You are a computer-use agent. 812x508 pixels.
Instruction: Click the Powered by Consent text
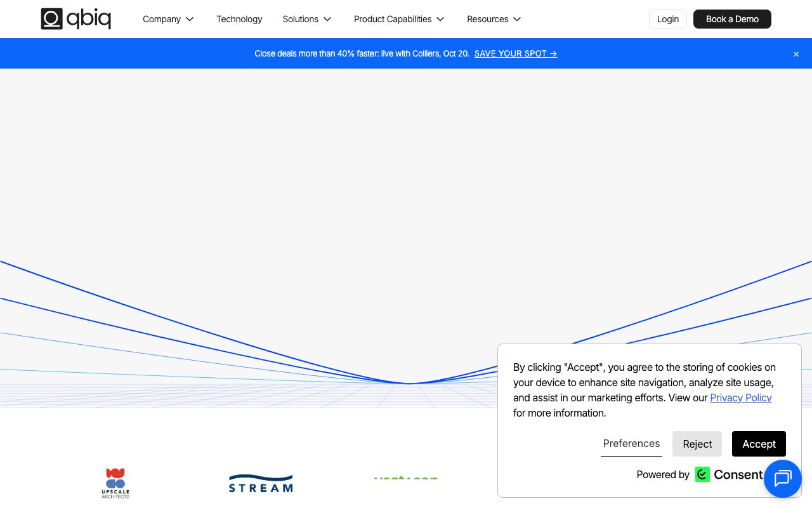point(700,474)
